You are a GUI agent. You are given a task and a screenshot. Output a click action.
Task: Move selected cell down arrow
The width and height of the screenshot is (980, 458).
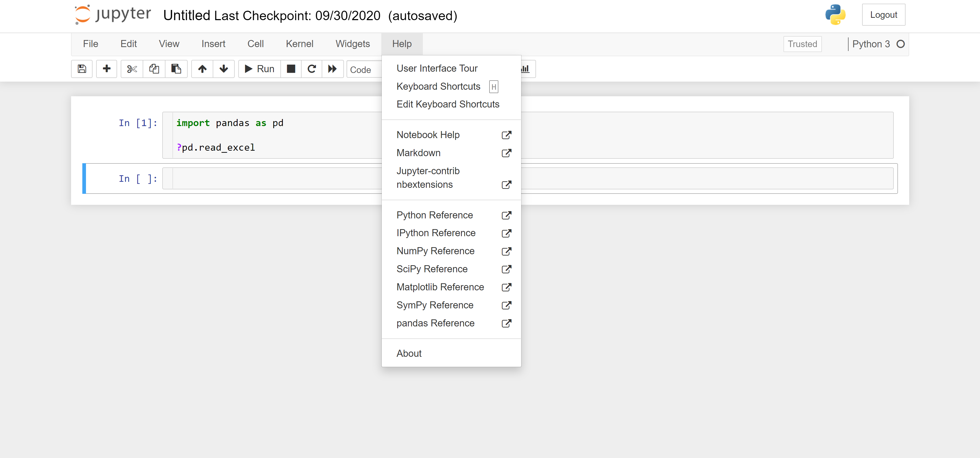coord(224,69)
